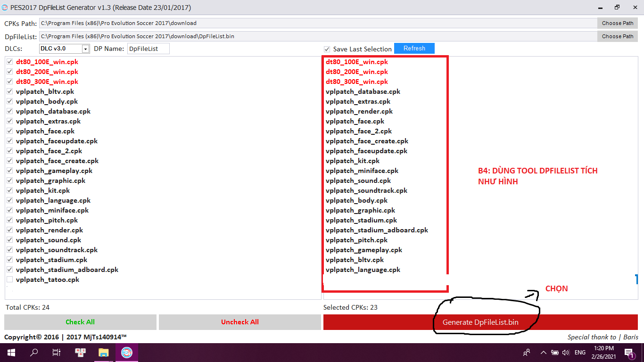The height and width of the screenshot is (362, 644).
Task: Click the Total CPKs: 24 status text
Action: (x=27, y=307)
